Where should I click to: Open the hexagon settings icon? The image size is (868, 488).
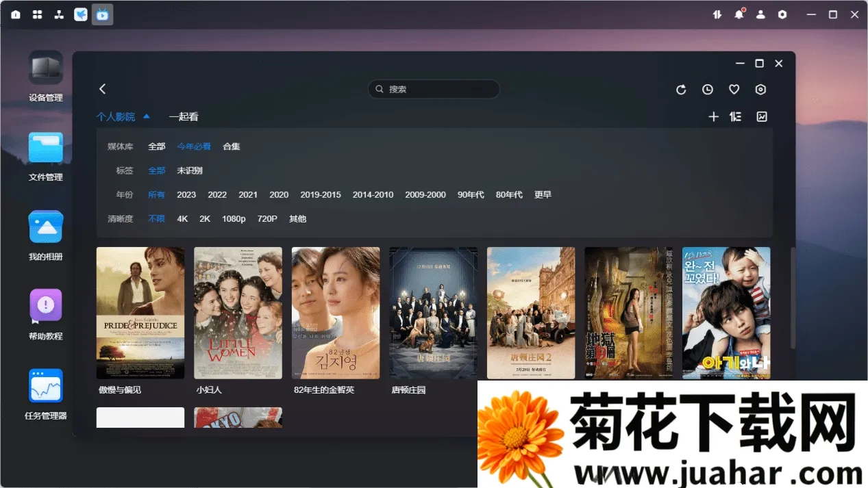point(760,90)
